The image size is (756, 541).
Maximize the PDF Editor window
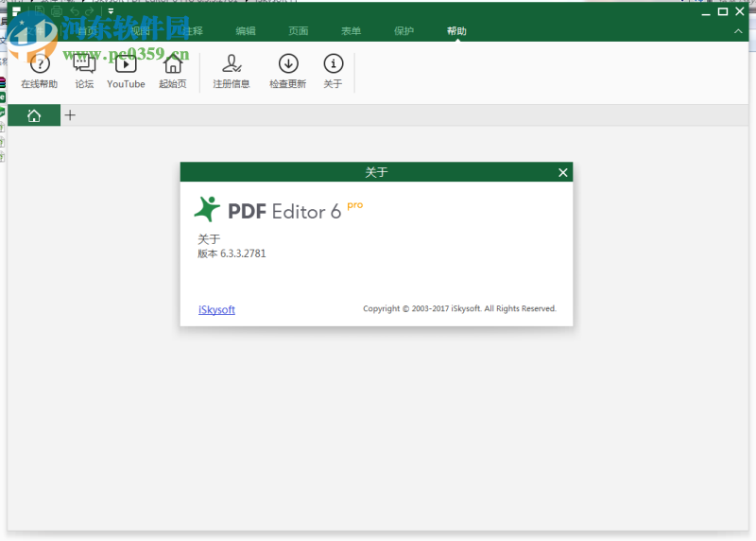(723, 11)
